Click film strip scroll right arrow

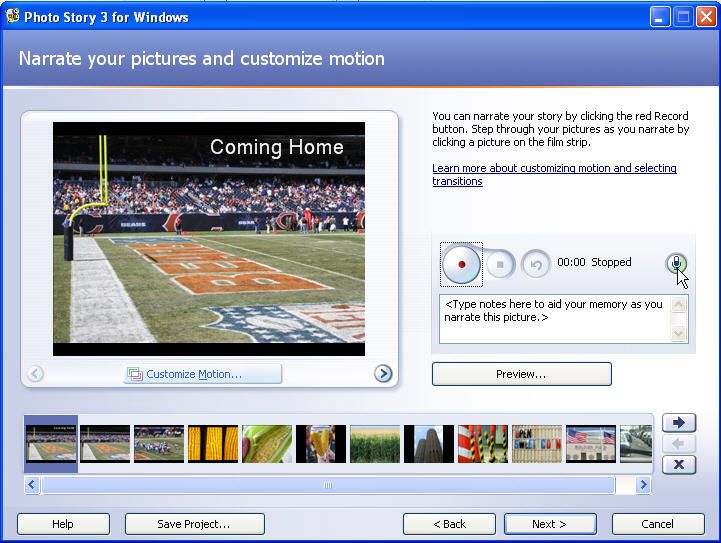point(643,485)
